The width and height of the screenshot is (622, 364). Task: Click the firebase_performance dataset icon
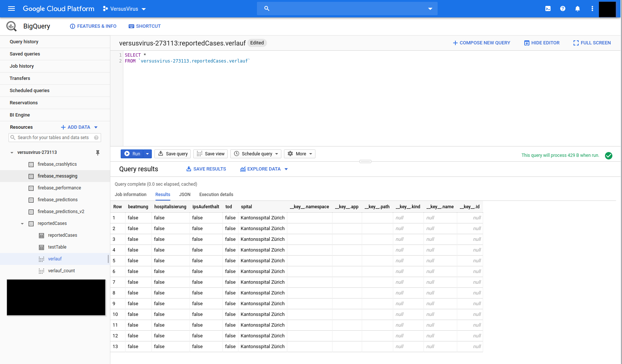coord(31,188)
